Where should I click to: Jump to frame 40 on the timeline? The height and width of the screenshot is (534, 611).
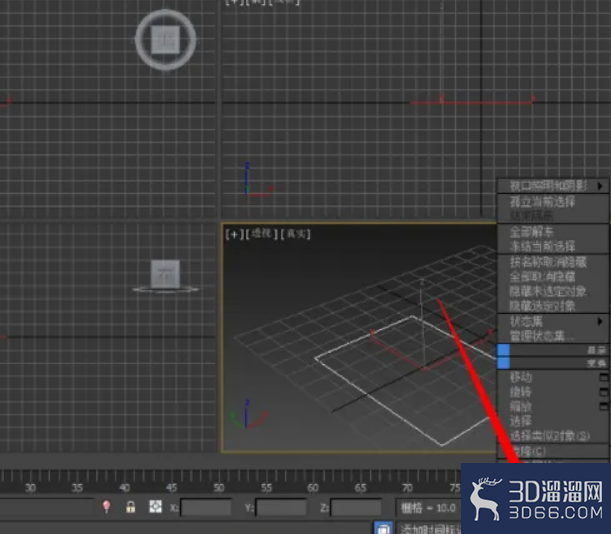coord(124,488)
